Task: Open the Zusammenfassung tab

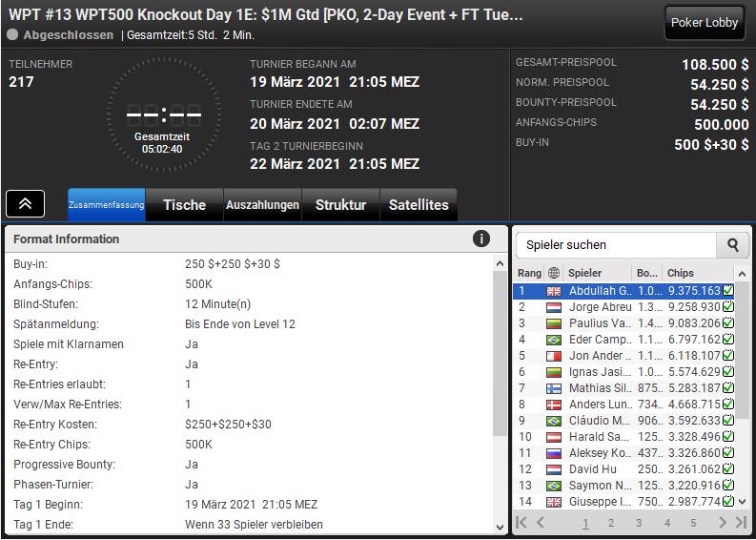Action: coord(107,204)
